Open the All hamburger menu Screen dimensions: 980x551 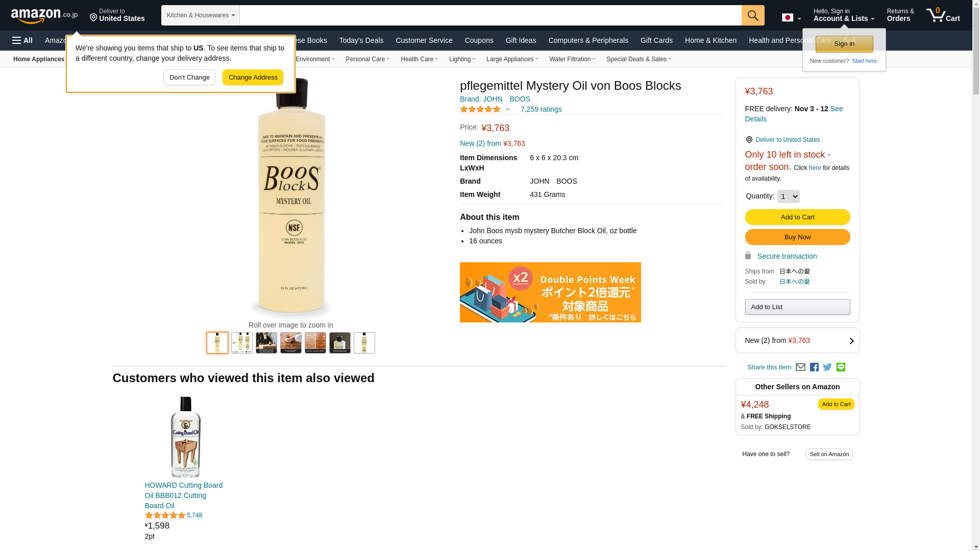pos(22,40)
